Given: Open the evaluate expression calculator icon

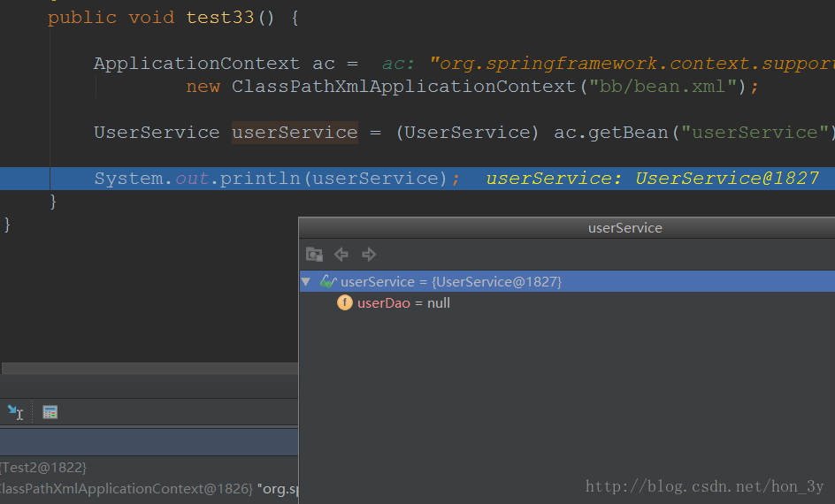Looking at the screenshot, I should (50, 412).
